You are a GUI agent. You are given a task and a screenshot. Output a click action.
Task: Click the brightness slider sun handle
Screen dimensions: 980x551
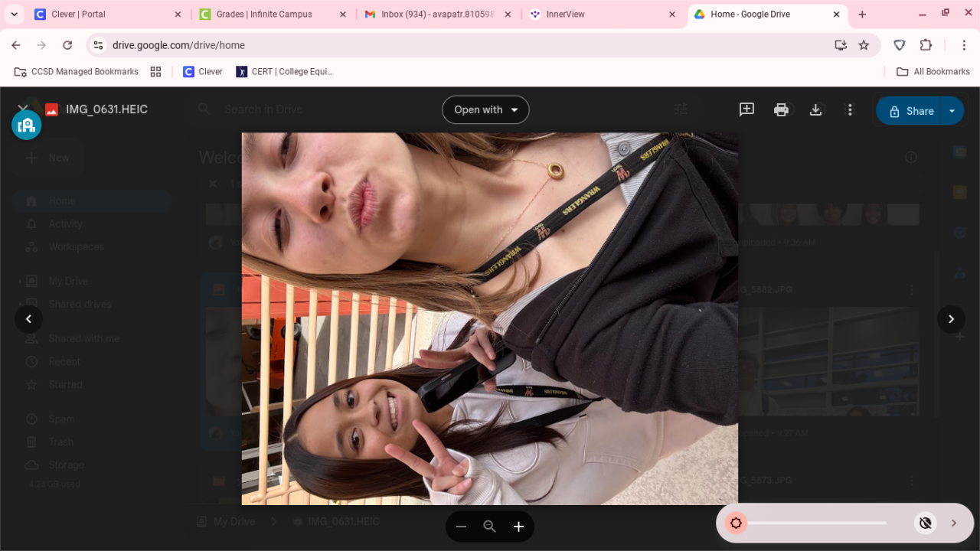click(x=736, y=523)
